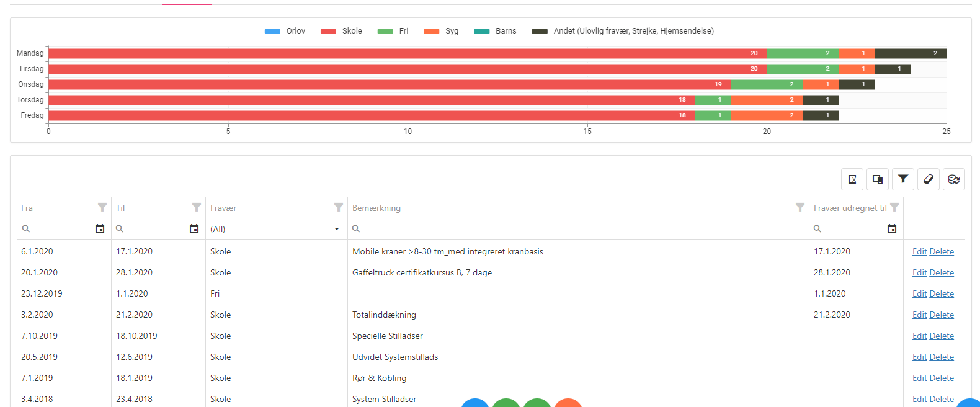This screenshot has width=980, height=407.
Task: Click Delete for the Gaffeltruck certifikatkursus row
Action: (942, 272)
